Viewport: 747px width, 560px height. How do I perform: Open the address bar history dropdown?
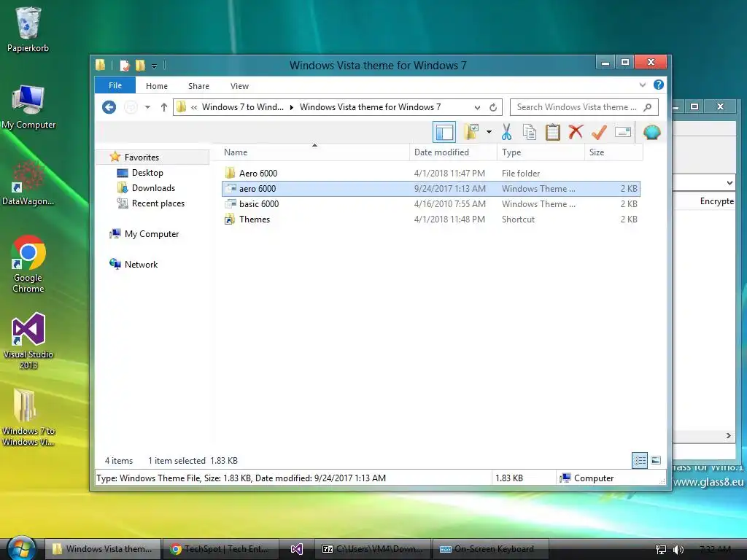pos(477,107)
